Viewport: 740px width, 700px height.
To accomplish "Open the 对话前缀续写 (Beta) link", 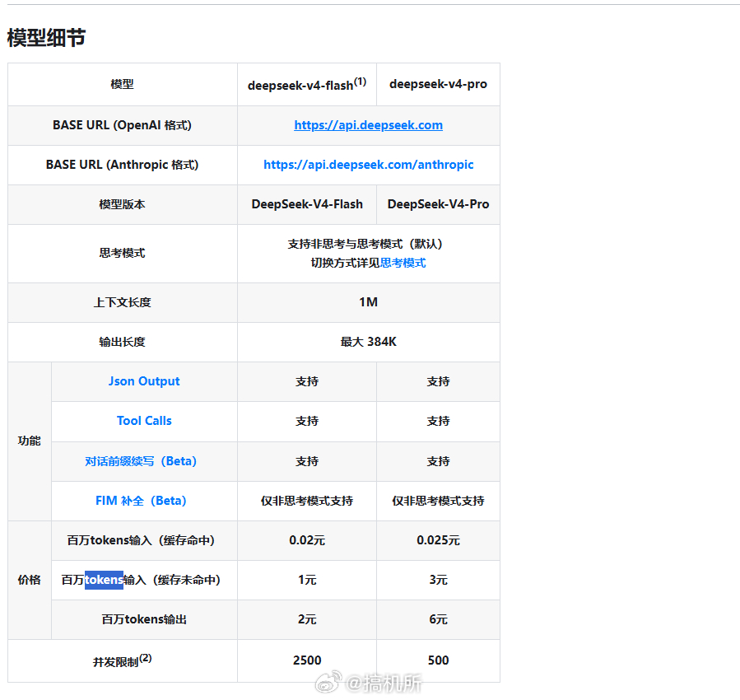I will click(141, 461).
